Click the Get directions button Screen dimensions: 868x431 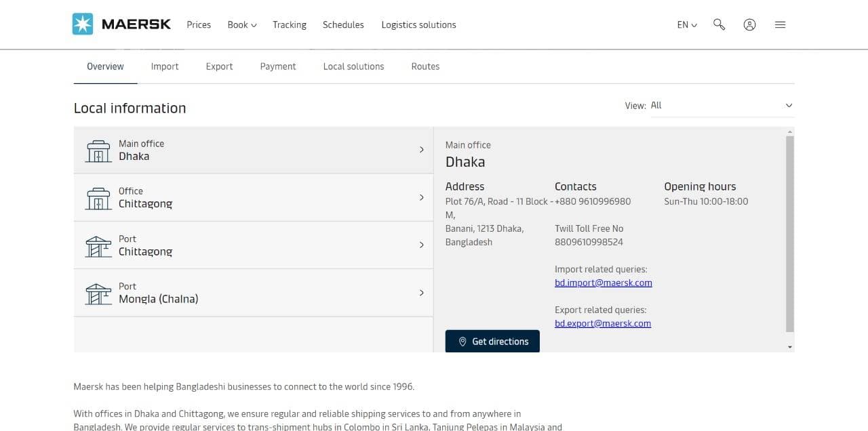[x=492, y=342]
